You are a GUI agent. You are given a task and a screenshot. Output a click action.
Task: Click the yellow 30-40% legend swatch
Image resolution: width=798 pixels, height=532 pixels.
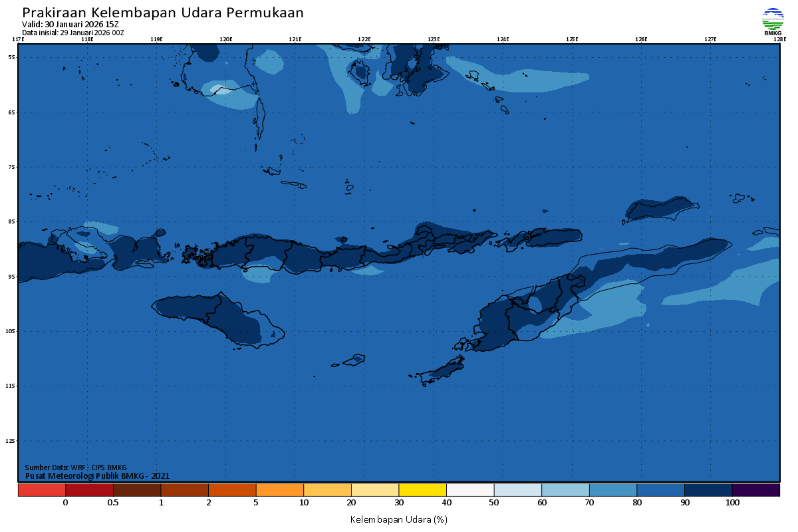[422, 490]
